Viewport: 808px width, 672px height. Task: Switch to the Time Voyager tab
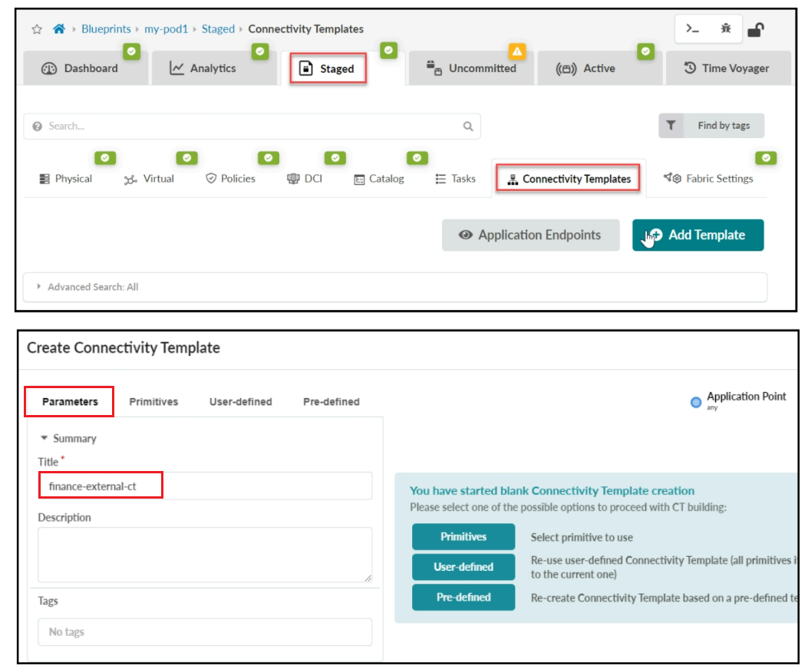(x=726, y=68)
